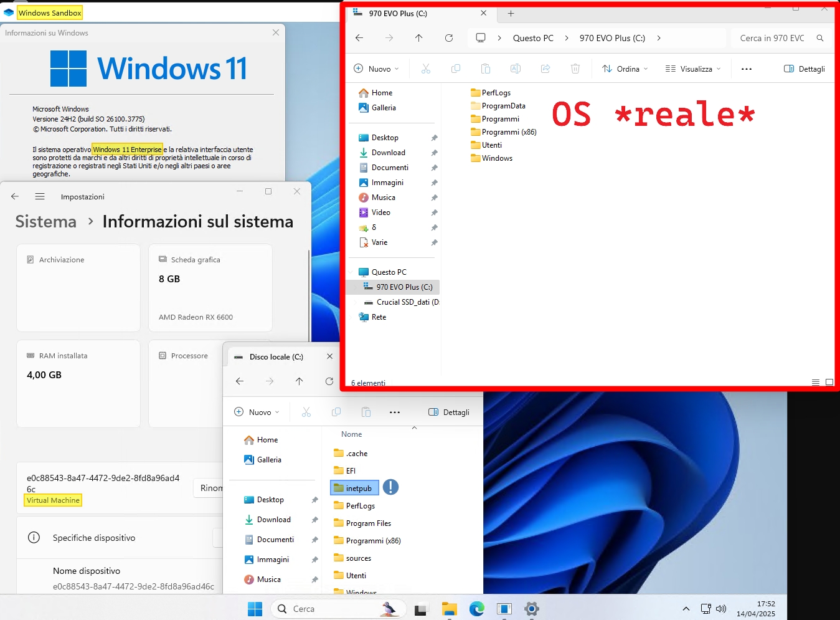Refresh the 970 EVO Plus (C:) window
The width and height of the screenshot is (840, 620).
(x=449, y=38)
